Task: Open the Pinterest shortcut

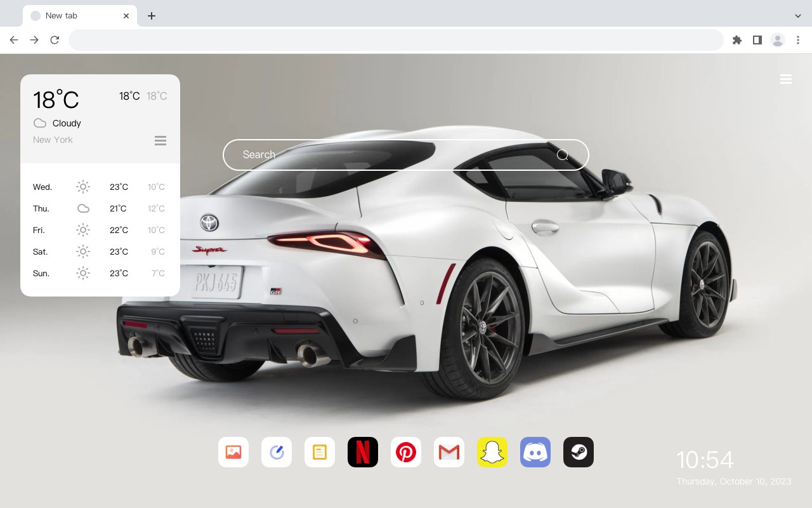Action: [x=406, y=452]
